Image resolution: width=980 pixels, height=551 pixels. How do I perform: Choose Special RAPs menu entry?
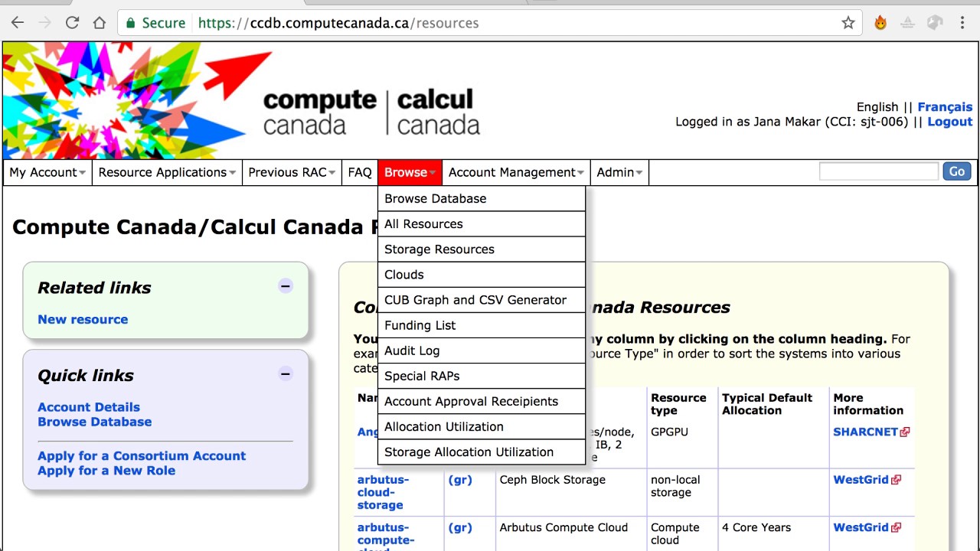click(x=482, y=376)
